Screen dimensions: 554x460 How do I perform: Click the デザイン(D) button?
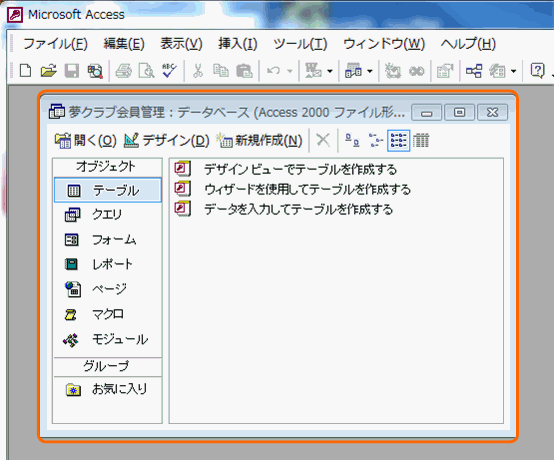pos(166,141)
